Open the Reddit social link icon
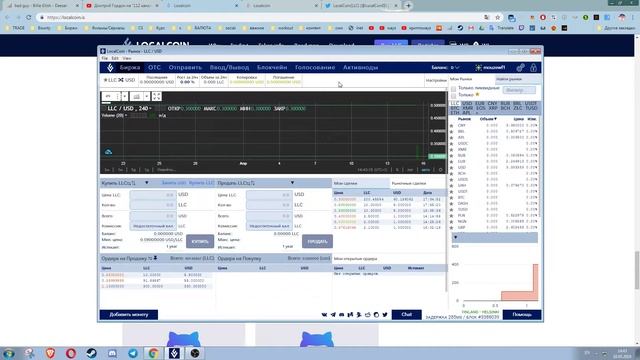The height and width of the screenshot is (360, 640). coord(367,315)
